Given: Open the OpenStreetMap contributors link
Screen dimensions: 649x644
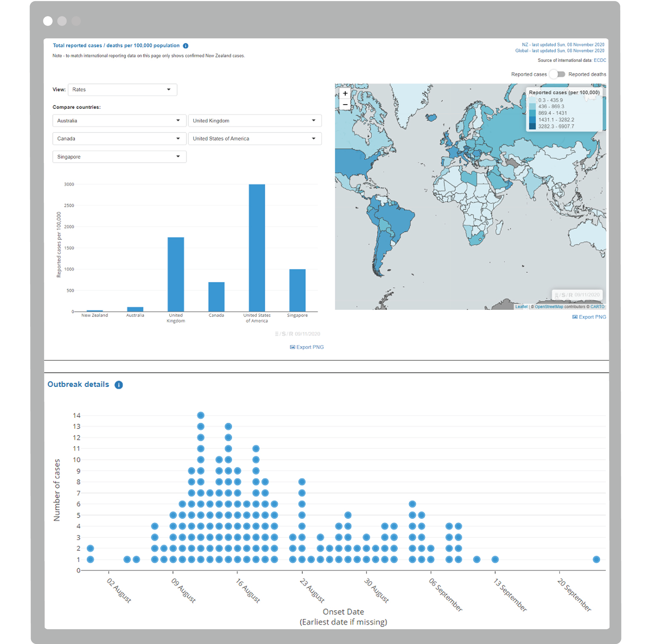Looking at the screenshot, I should point(549,307).
